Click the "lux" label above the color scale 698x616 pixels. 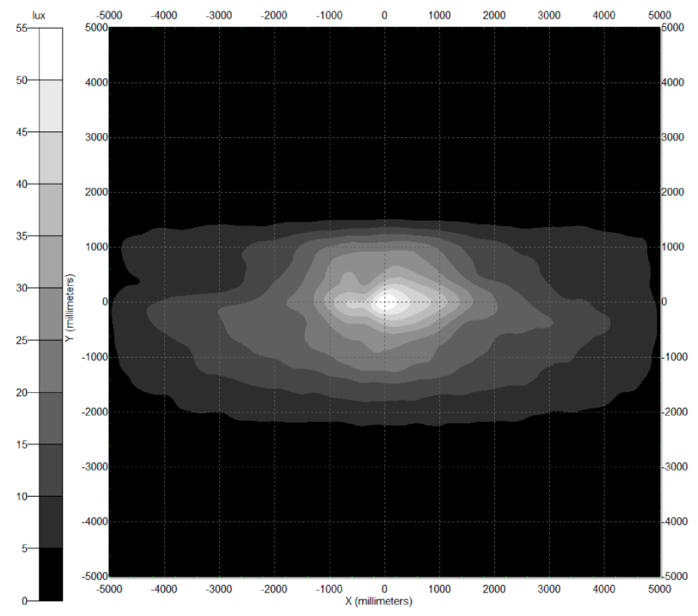[39, 16]
